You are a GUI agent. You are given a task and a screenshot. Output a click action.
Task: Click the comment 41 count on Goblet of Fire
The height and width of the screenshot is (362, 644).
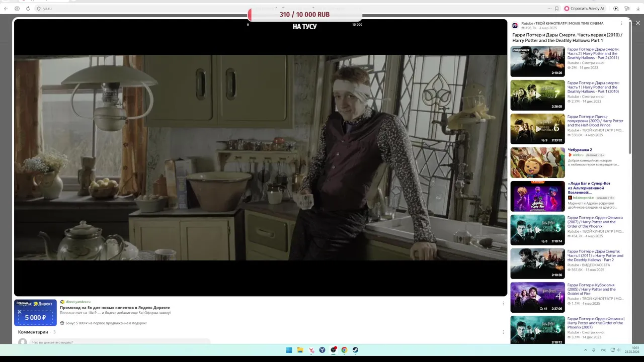543,309
